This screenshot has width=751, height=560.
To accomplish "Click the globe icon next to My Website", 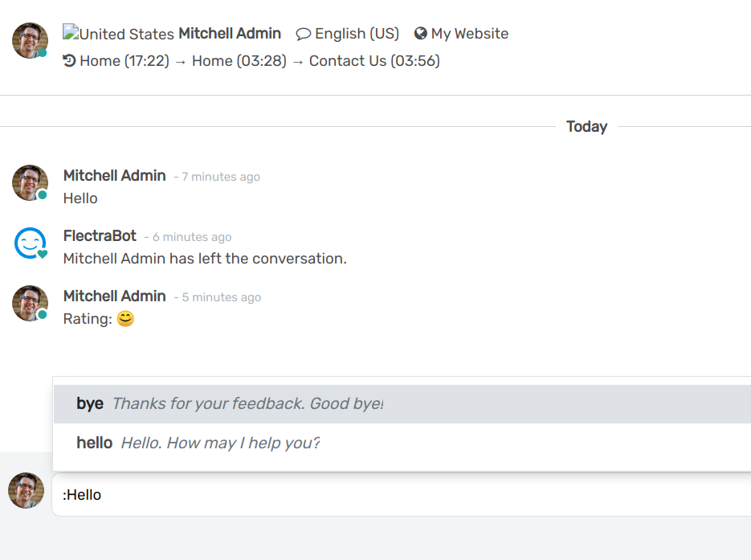I will click(x=421, y=34).
